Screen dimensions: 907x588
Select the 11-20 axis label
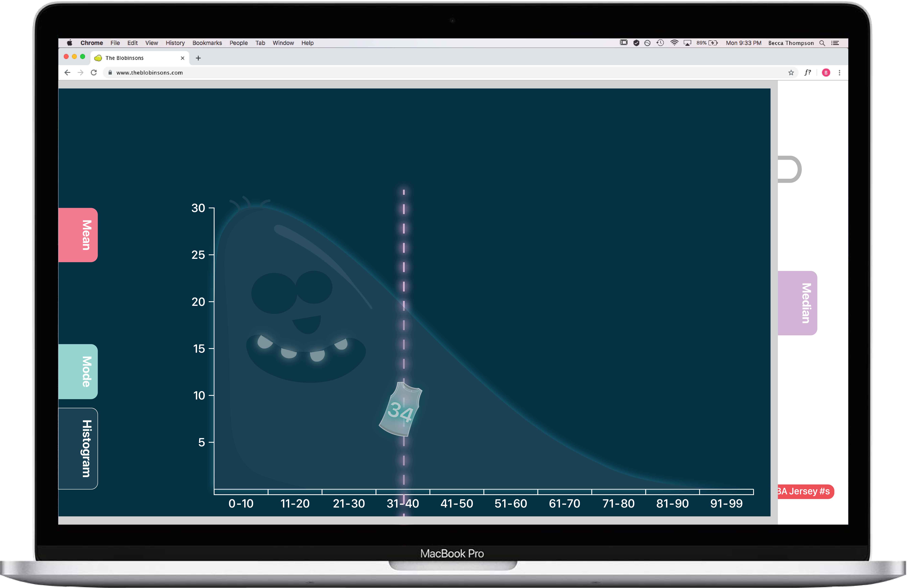point(295,503)
